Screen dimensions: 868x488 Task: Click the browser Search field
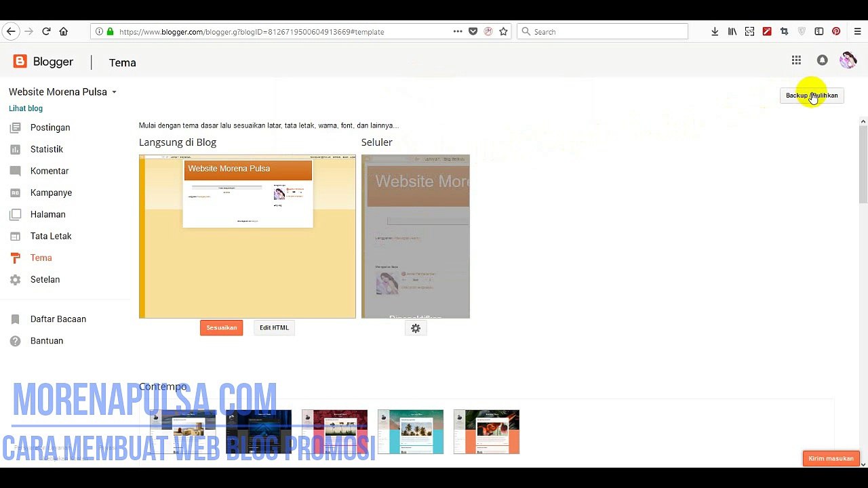point(602,31)
